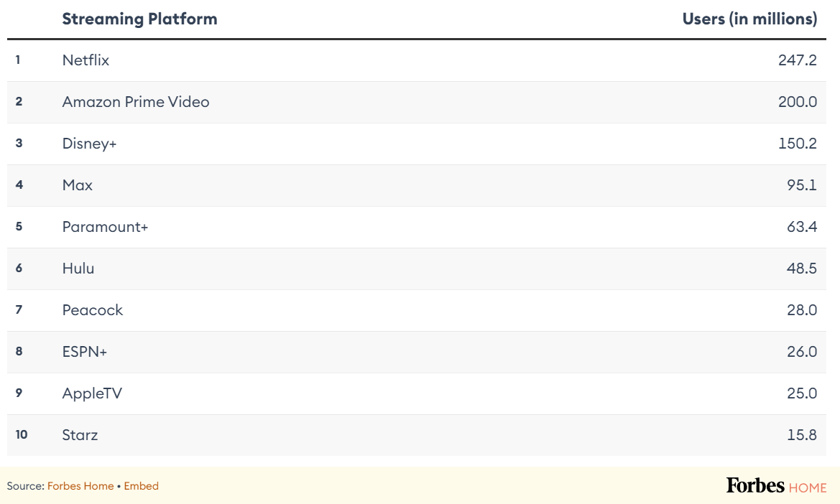Select the Starz row

click(417, 435)
